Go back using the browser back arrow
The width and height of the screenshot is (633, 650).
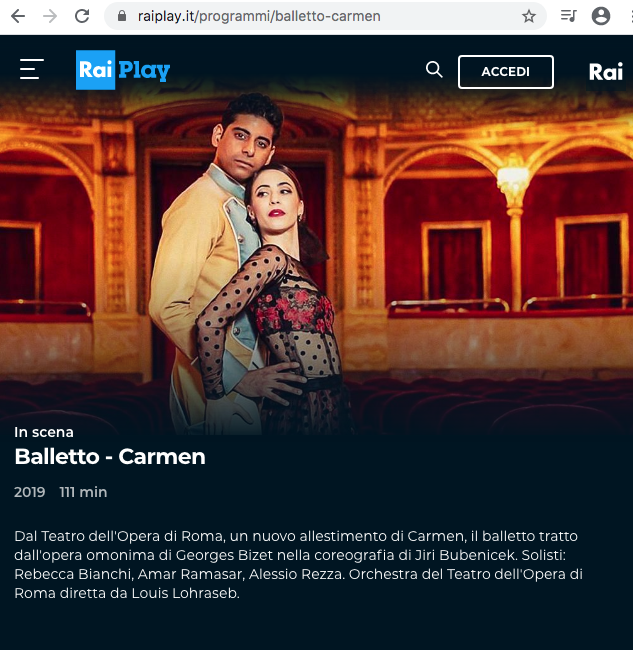[x=18, y=16]
